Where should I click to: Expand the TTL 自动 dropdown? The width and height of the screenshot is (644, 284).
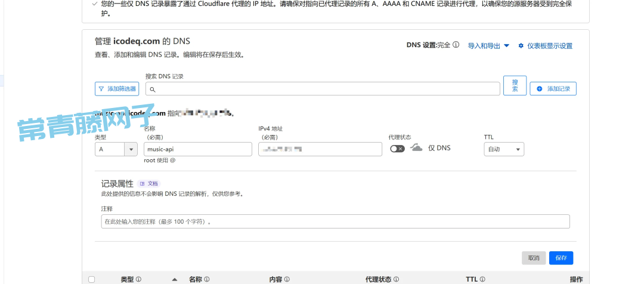pyautogui.click(x=503, y=149)
